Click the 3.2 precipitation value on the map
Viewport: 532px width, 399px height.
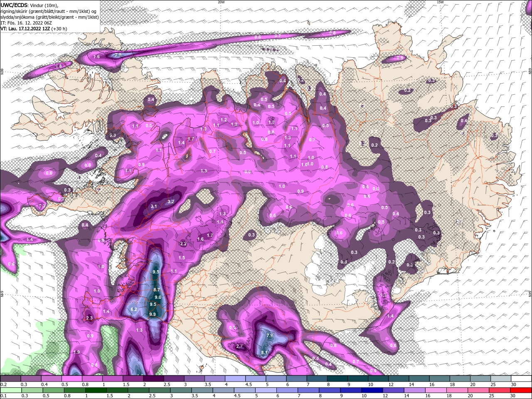(170, 202)
